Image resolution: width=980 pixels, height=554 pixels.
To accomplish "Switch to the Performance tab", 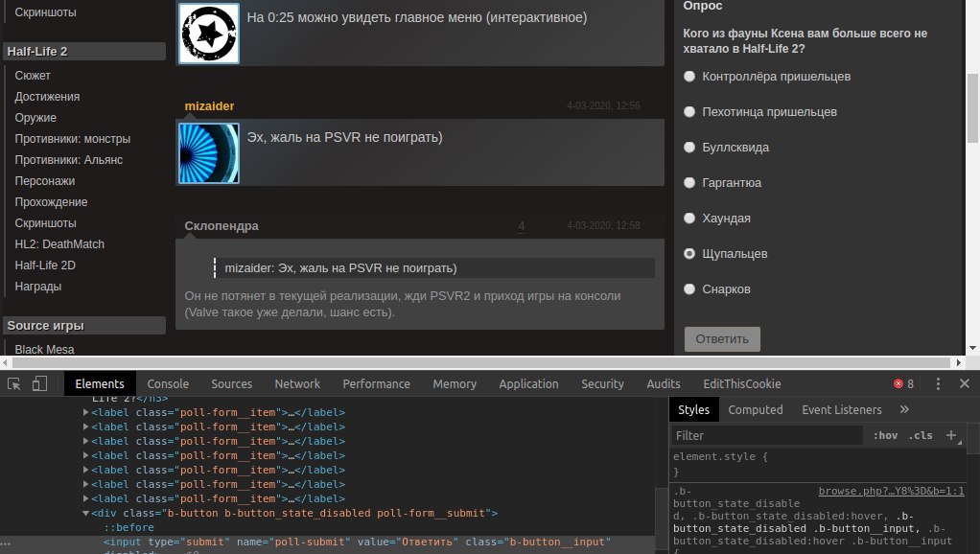I will click(376, 384).
